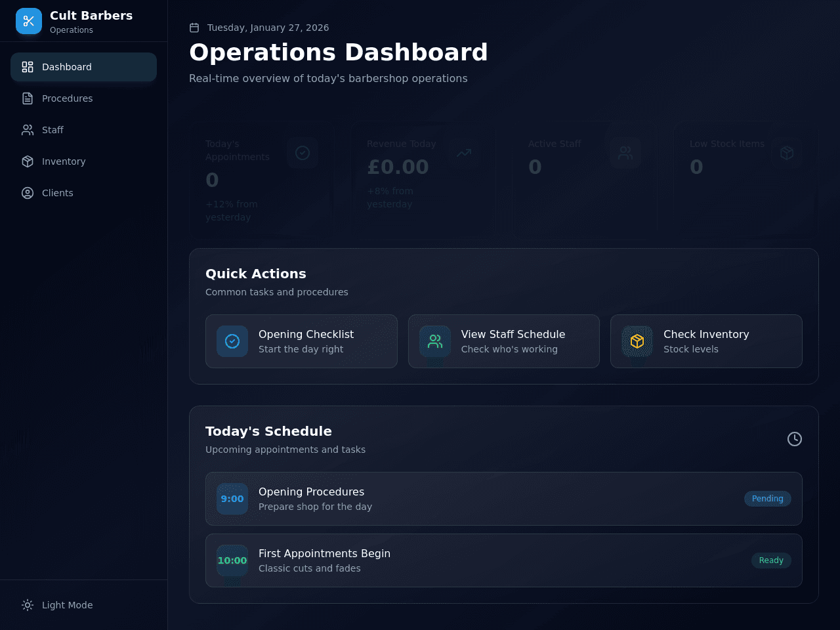Click the Pending status badge
The image size is (840, 630).
pyautogui.click(x=768, y=499)
